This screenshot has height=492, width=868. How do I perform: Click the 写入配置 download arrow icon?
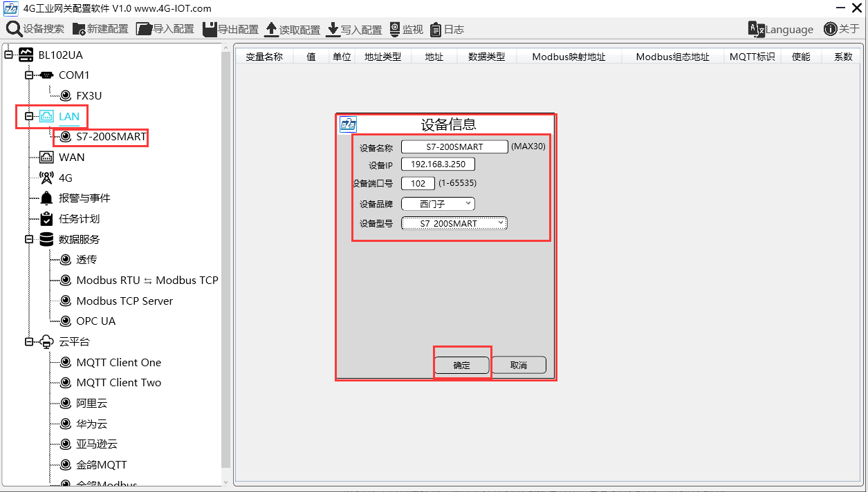(x=333, y=29)
